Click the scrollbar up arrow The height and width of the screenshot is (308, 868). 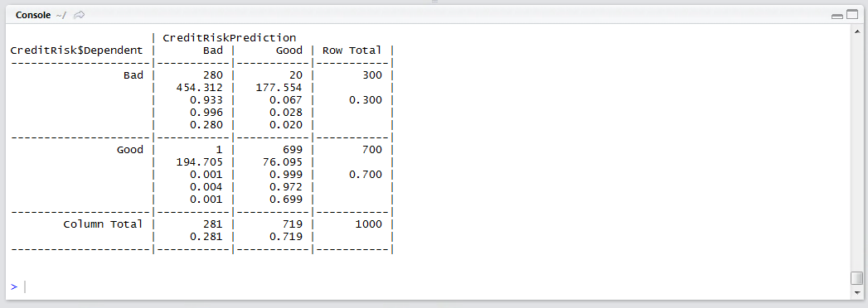click(x=857, y=31)
